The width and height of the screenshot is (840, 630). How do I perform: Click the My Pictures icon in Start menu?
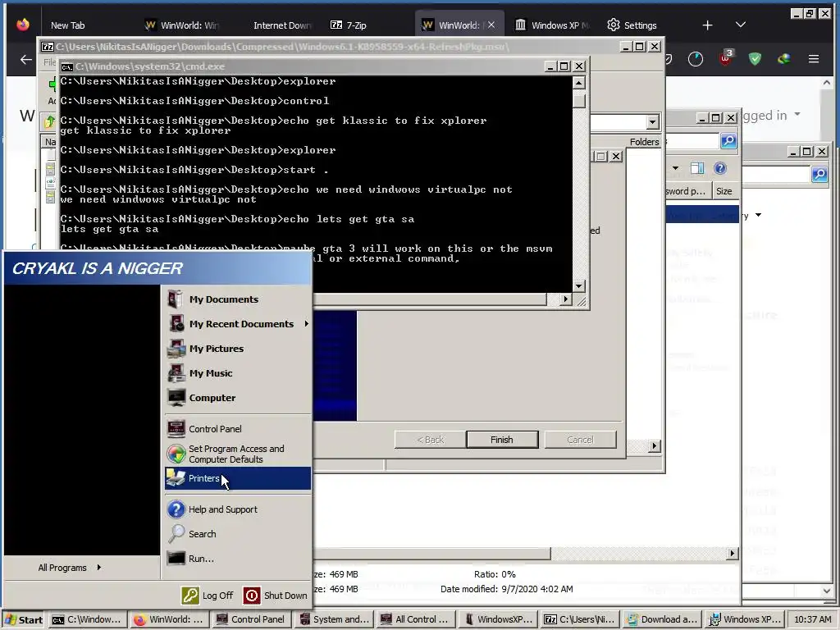[x=176, y=349]
